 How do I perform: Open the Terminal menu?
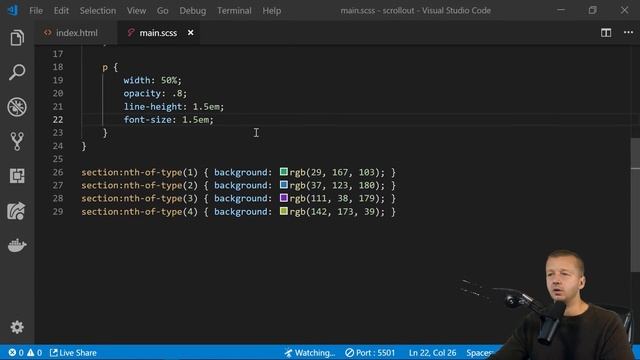click(234, 11)
